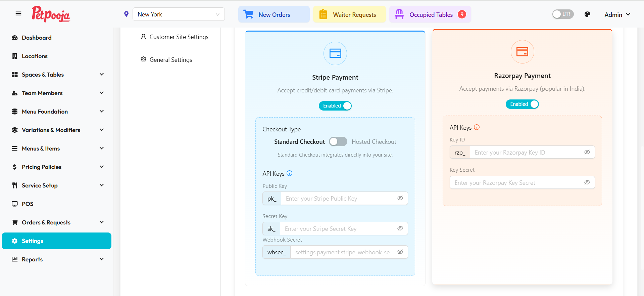Viewport: 644px width, 296px height.
Task: Open the POS menu item
Action: (56, 204)
